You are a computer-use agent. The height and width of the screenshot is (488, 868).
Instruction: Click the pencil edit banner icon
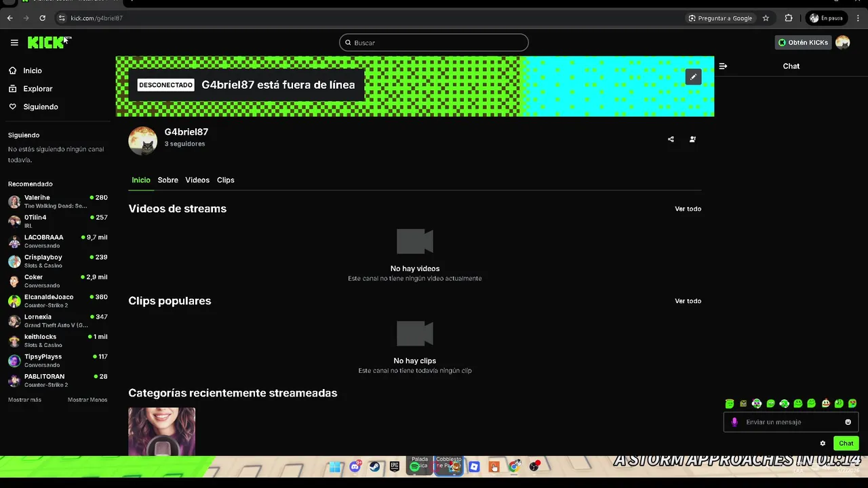pyautogui.click(x=693, y=77)
